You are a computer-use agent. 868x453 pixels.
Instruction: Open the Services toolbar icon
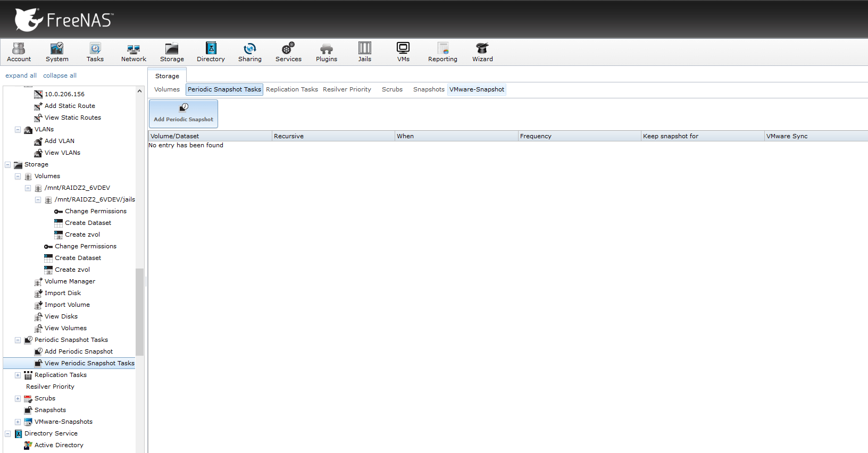pyautogui.click(x=288, y=52)
